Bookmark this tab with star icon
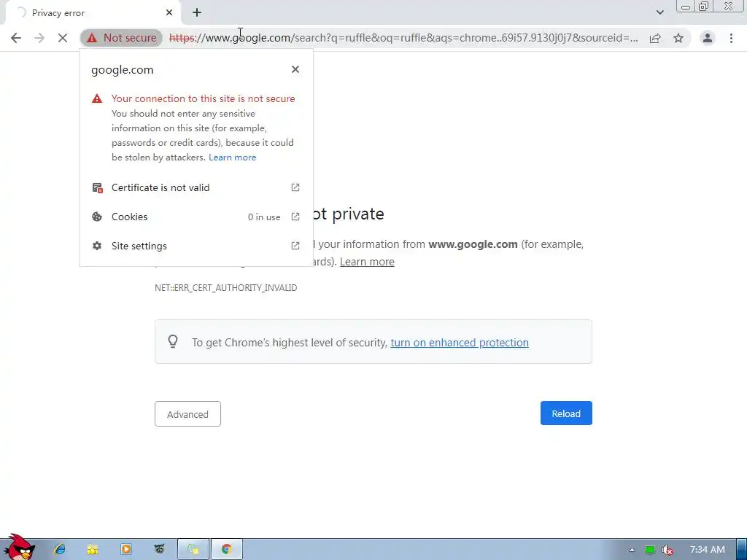Screen dimensions: 747x560 click(678, 38)
